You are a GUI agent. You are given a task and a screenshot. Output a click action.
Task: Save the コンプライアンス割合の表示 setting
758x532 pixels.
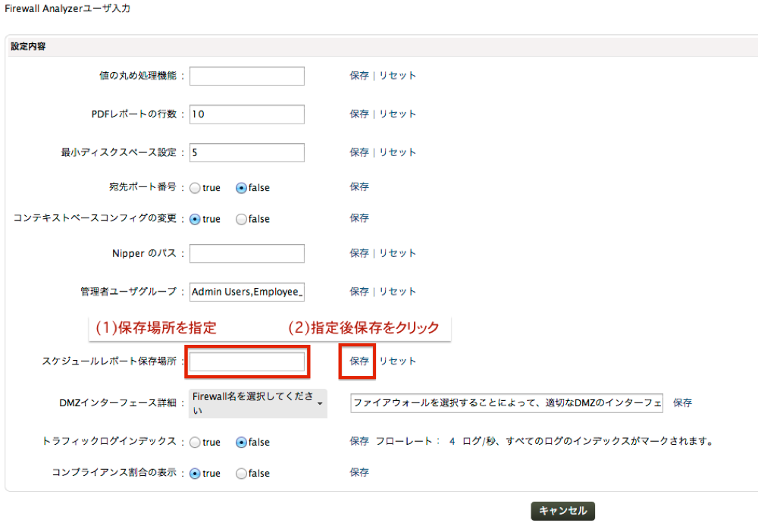point(359,472)
